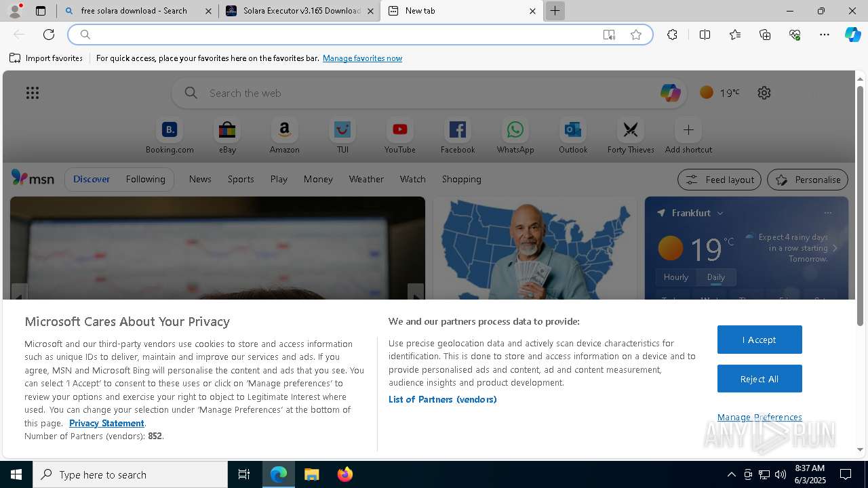Open the Edge profile icon
This screenshot has width=868, height=488.
(x=15, y=11)
